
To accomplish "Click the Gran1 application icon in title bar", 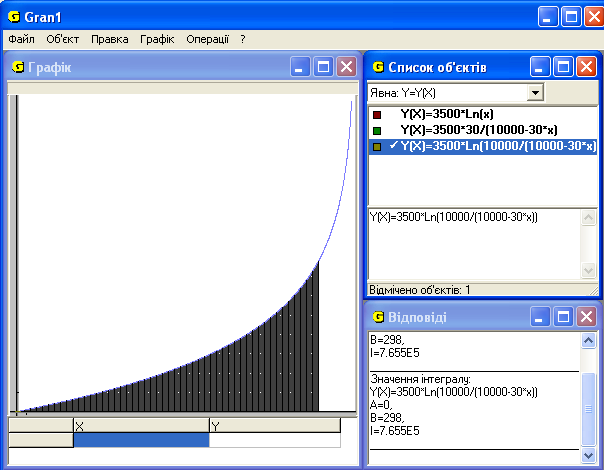I will [x=13, y=17].
